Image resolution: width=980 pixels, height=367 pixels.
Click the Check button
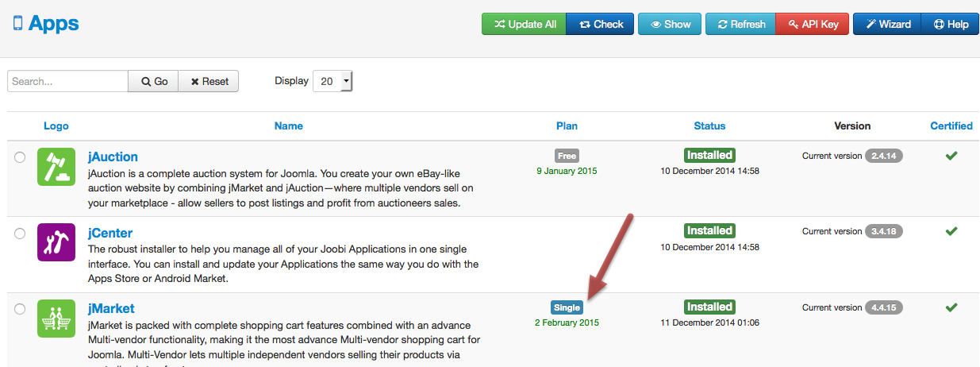(600, 24)
